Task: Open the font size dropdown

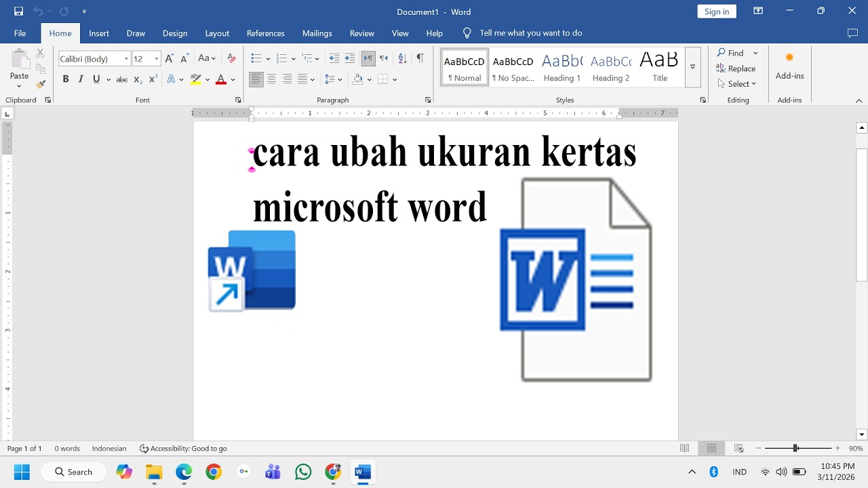Action: 157,59
